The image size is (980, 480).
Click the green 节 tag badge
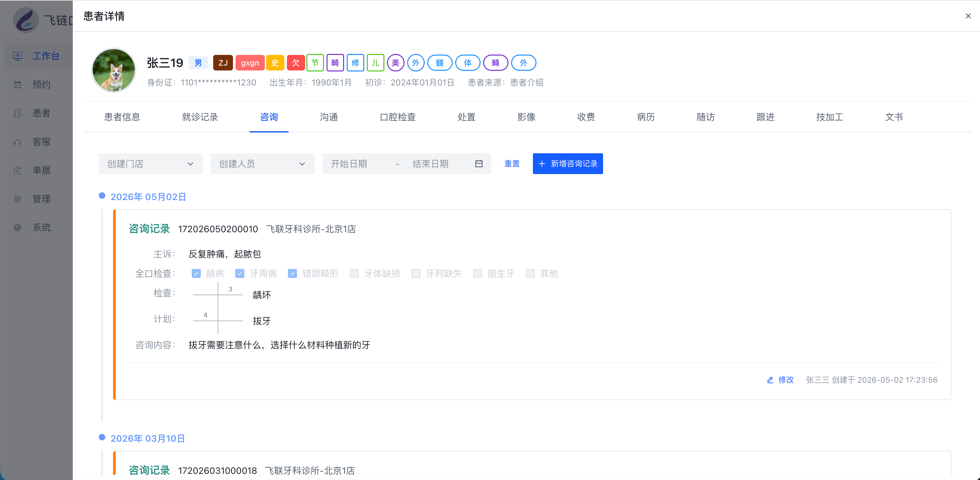point(315,63)
